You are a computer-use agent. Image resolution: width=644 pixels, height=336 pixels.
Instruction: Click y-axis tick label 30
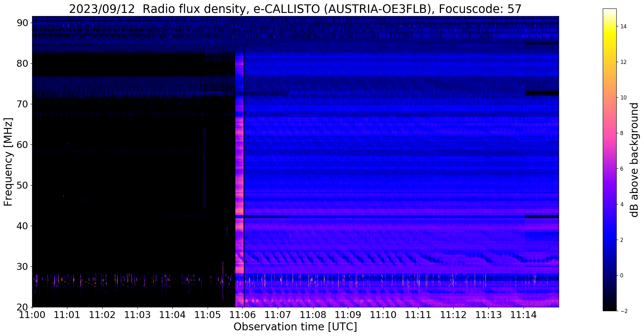coord(23,266)
